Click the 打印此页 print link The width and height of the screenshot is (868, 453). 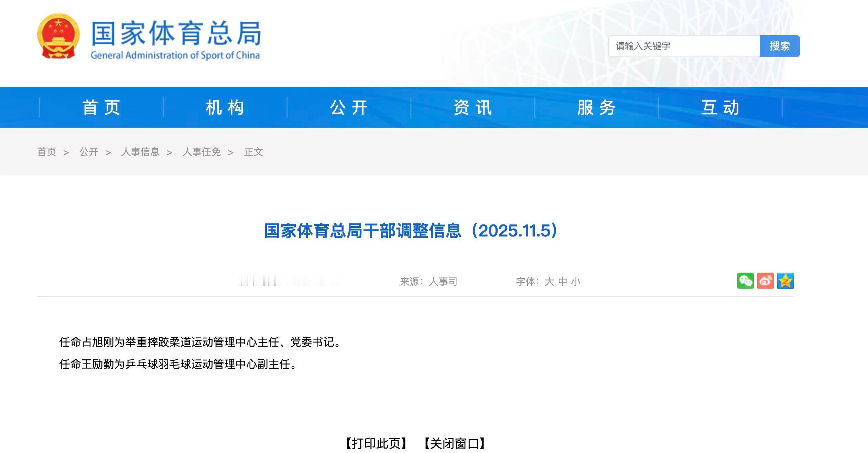[376, 443]
